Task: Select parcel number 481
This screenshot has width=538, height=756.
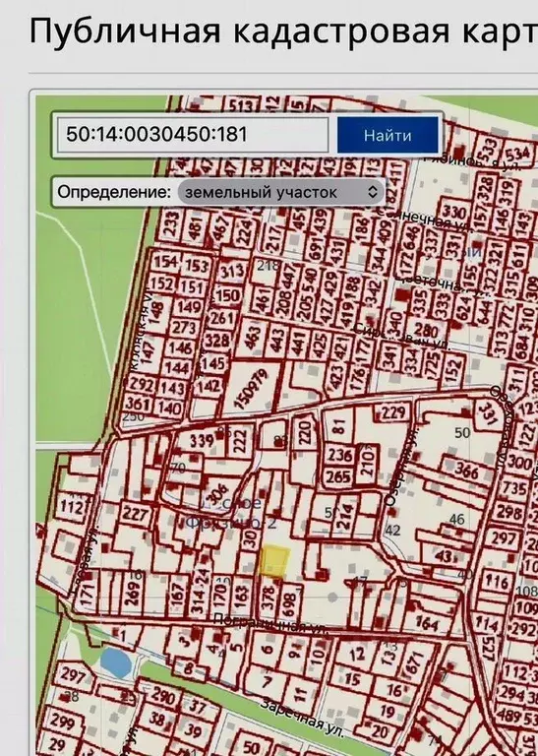Action: click(196, 226)
